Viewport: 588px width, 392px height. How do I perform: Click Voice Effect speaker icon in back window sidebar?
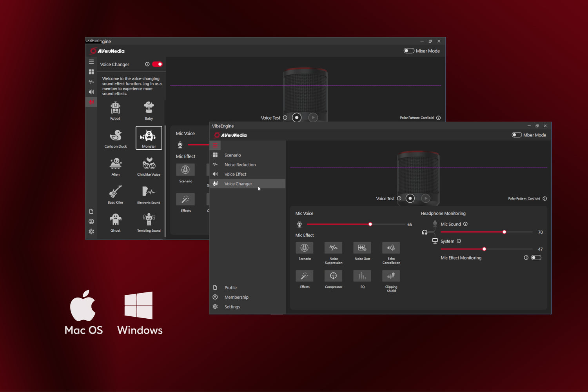tap(91, 92)
